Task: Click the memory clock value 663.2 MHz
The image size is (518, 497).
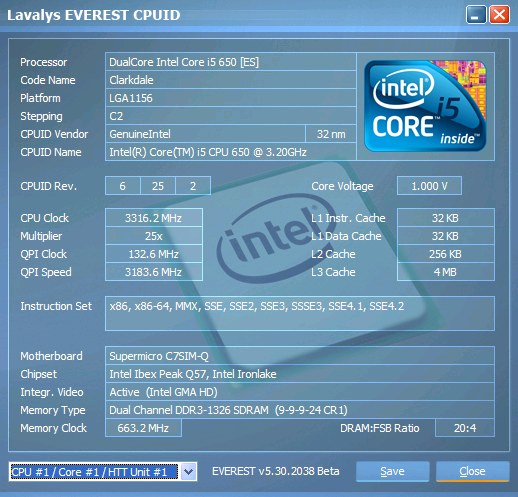Action: click(143, 428)
